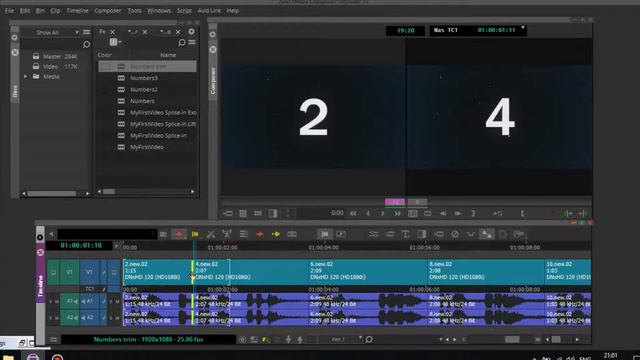Click the grey B-side trim indicator

coord(417,202)
